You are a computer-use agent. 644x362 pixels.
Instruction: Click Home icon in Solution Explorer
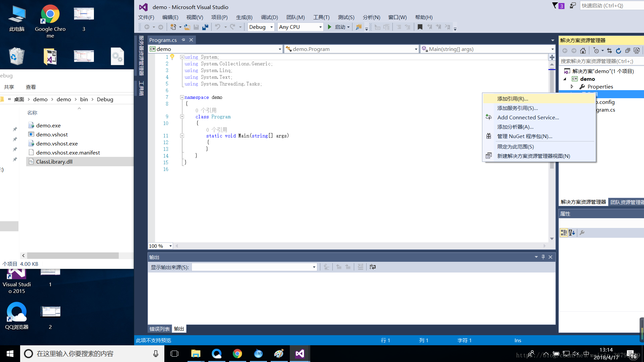[583, 51]
